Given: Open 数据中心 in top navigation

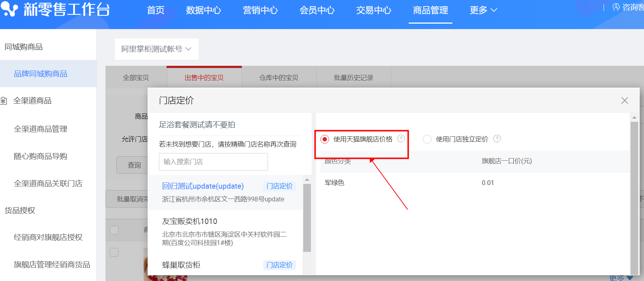Looking at the screenshot, I should 203,10.
